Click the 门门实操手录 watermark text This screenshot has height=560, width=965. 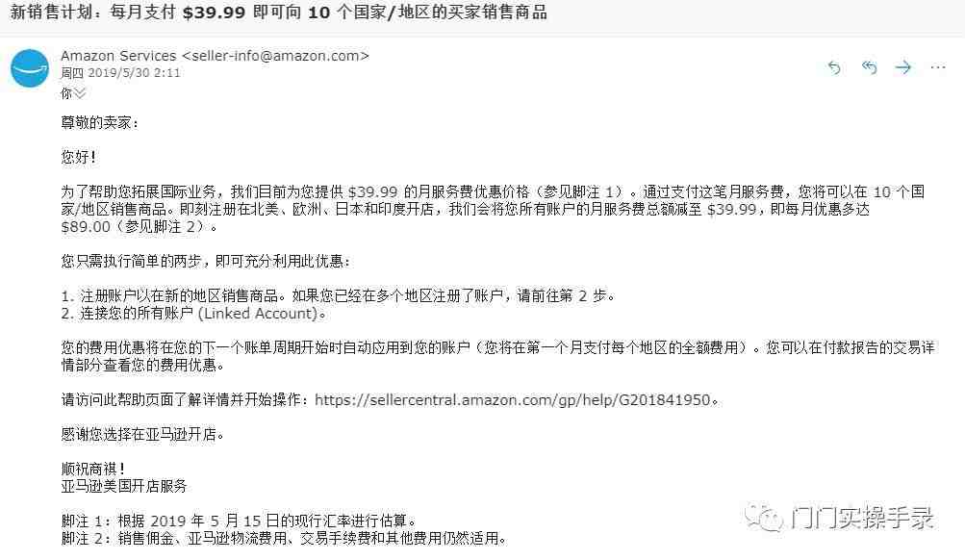coord(862,518)
